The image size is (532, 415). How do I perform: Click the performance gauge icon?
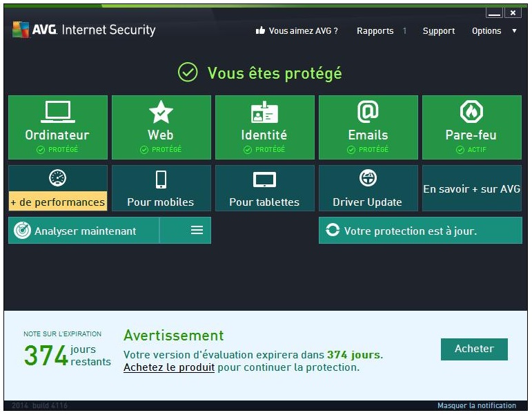pyautogui.click(x=58, y=177)
